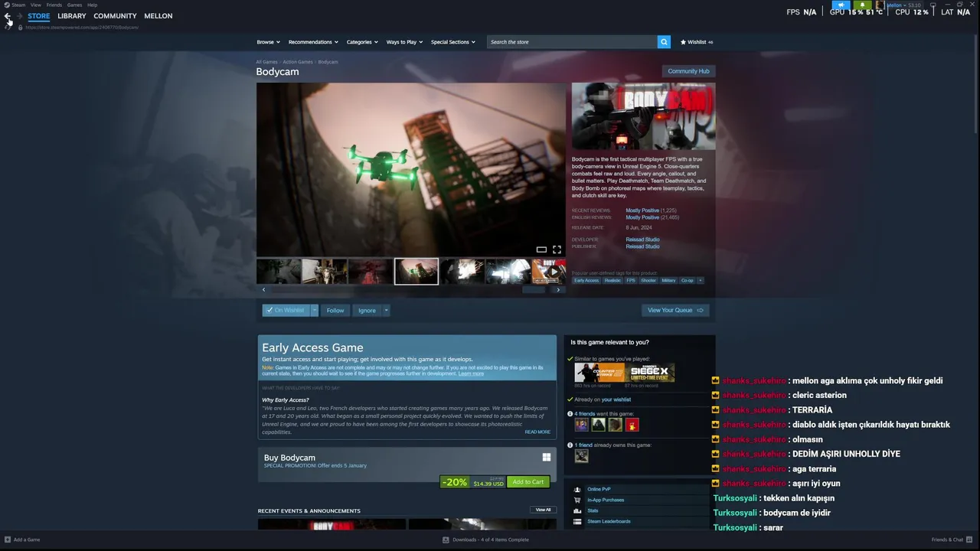Open the Friends menu

point(54,5)
